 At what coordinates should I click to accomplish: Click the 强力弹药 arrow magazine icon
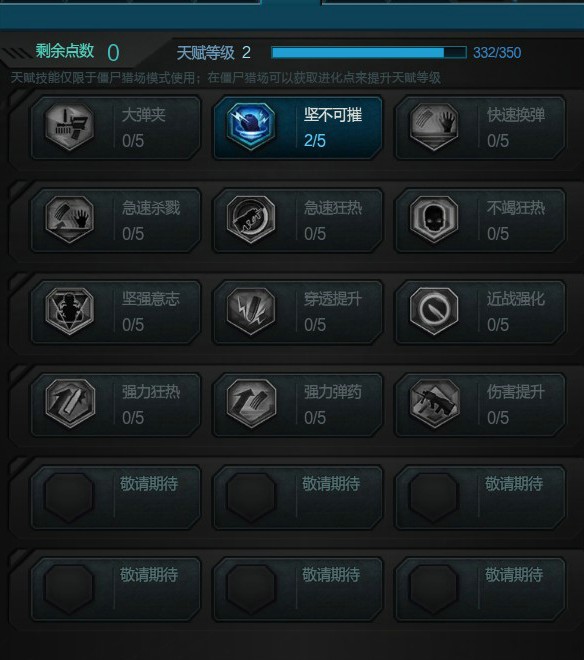(x=251, y=403)
